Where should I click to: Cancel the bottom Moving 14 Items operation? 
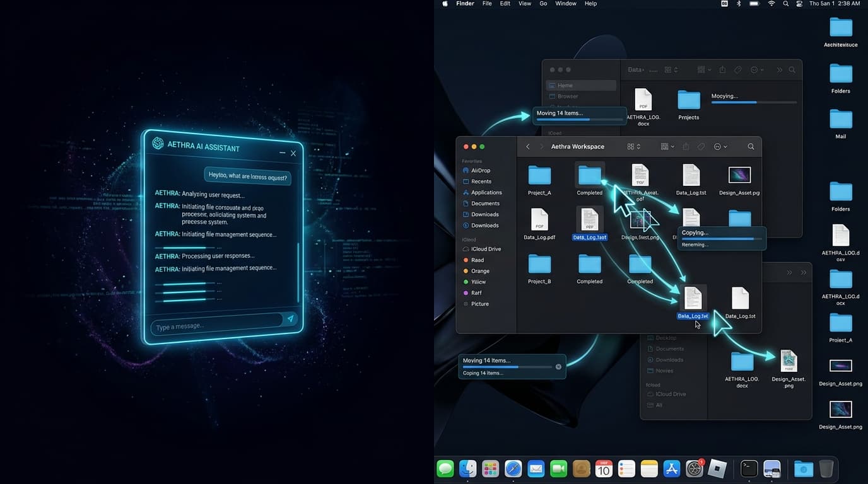558,367
